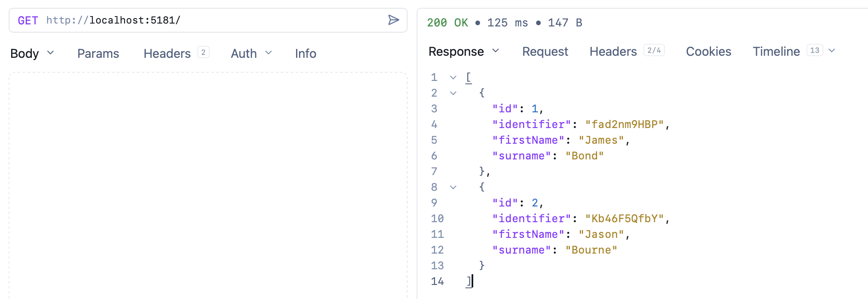Viewport: 868px width, 299px height.
Task: Switch to the Params tab
Action: [x=98, y=53]
